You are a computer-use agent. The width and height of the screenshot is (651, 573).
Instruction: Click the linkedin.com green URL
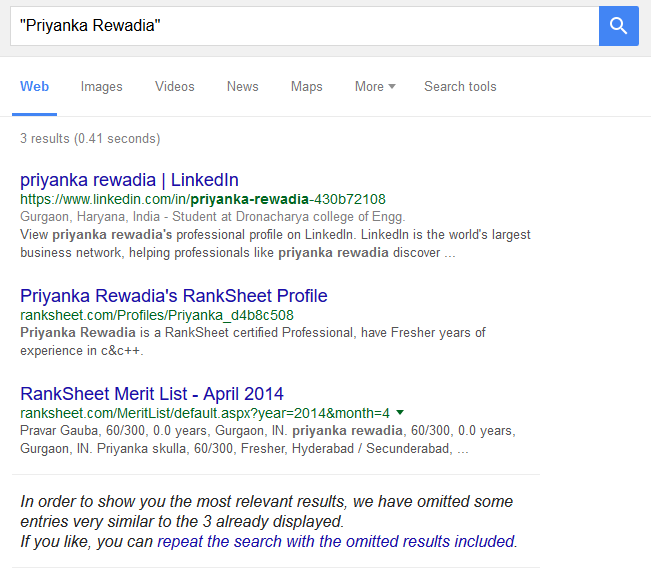click(x=203, y=199)
